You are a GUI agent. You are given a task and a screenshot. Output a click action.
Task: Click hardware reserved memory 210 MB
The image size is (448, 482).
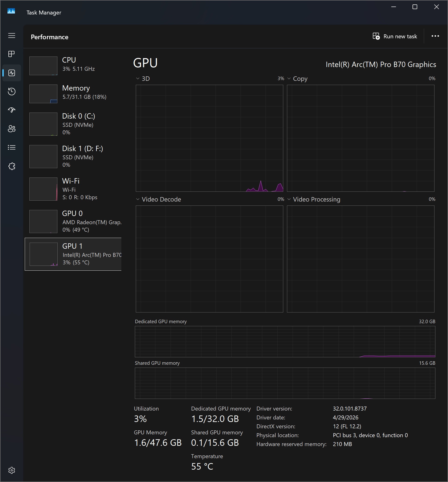click(x=342, y=444)
